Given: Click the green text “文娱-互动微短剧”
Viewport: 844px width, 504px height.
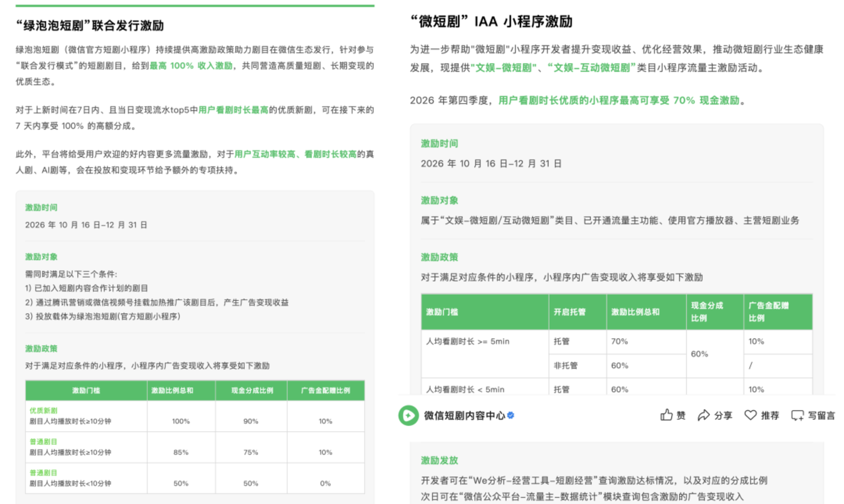Looking at the screenshot, I should [x=592, y=67].
